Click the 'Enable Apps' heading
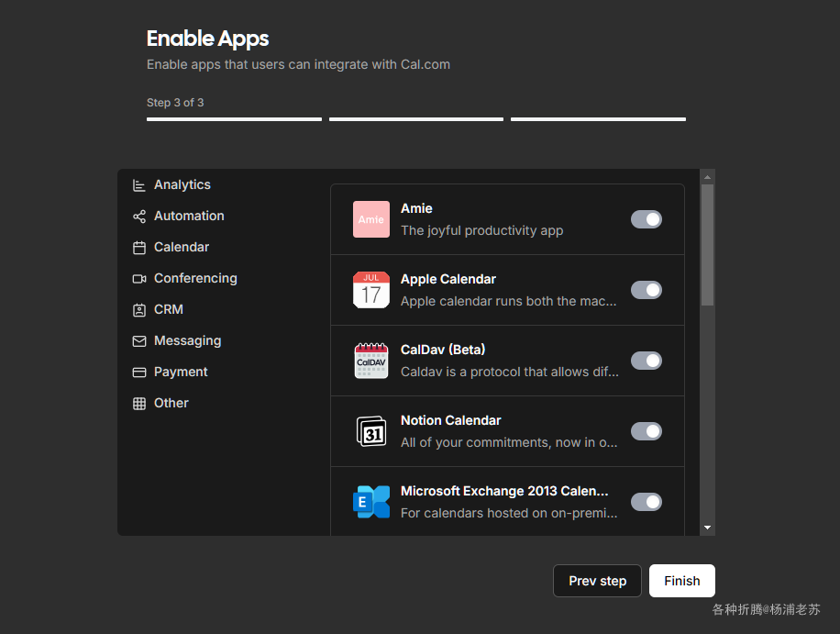Screen dimensions: 840x634 [x=208, y=39]
